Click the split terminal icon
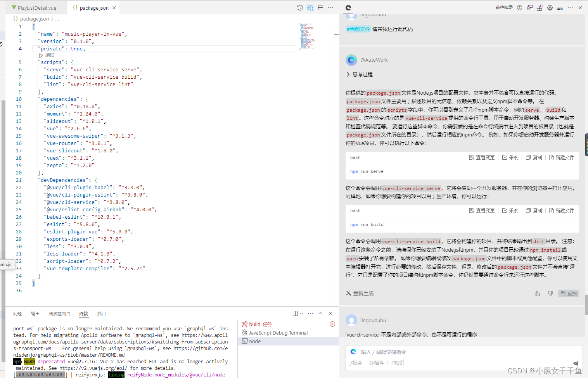This screenshot has width=588, height=378. coord(295,313)
